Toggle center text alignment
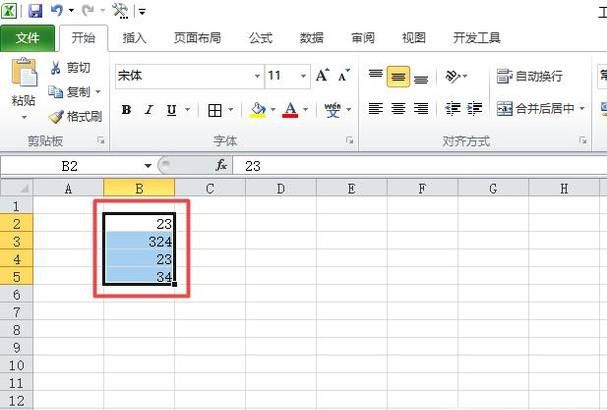607x410 pixels. click(x=398, y=109)
